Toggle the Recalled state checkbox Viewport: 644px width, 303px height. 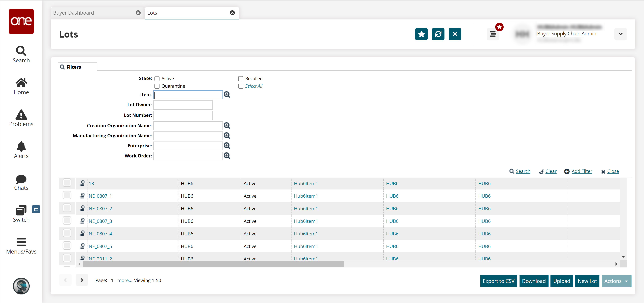[240, 78]
